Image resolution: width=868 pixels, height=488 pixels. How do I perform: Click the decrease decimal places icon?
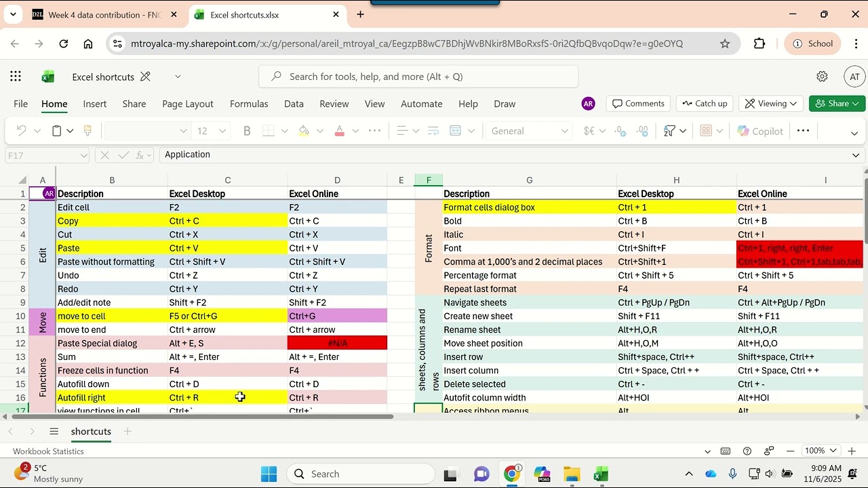click(x=642, y=131)
